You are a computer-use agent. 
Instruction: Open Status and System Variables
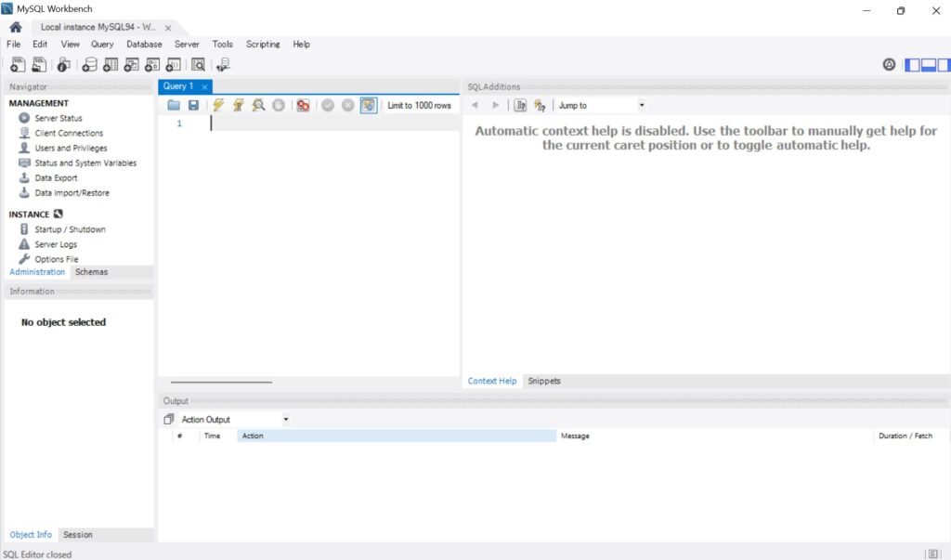point(85,163)
